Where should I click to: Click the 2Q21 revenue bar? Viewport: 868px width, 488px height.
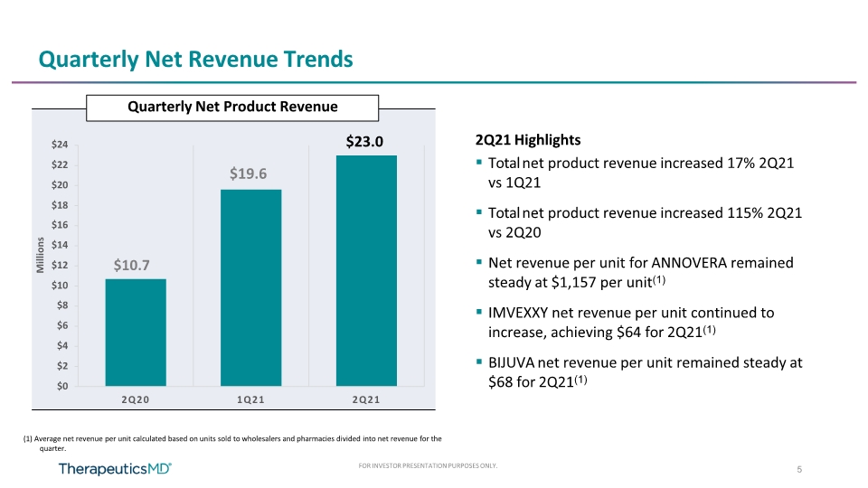[366, 270]
